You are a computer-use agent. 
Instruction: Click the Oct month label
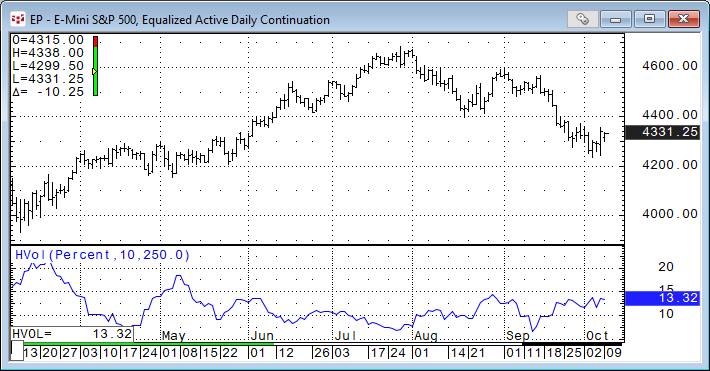tap(598, 336)
